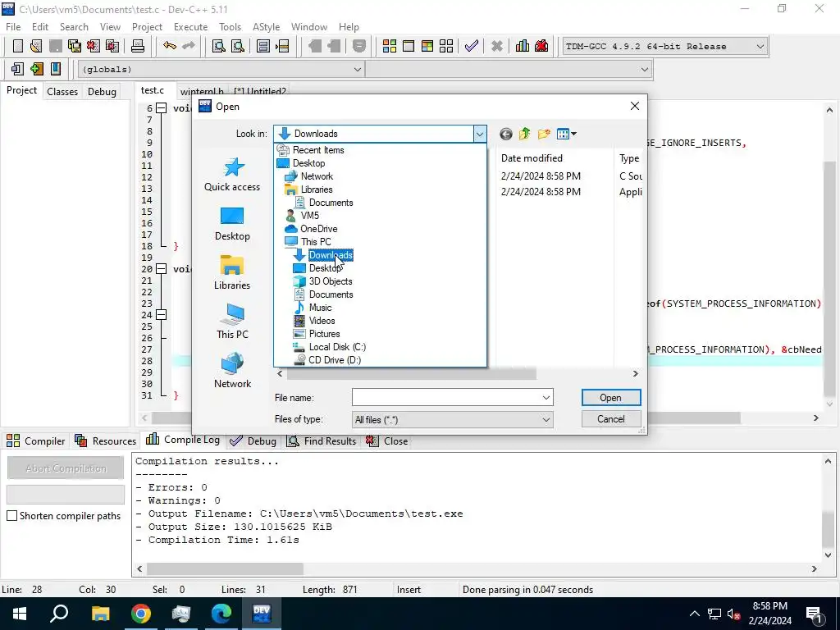Switch to the winternl.h editor tab
The image size is (840, 630).
point(202,92)
